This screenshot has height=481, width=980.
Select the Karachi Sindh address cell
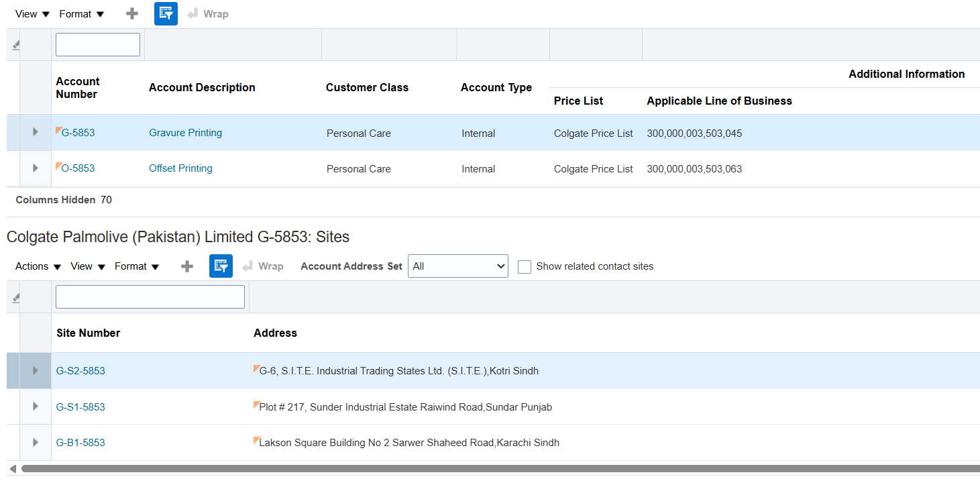(409, 443)
